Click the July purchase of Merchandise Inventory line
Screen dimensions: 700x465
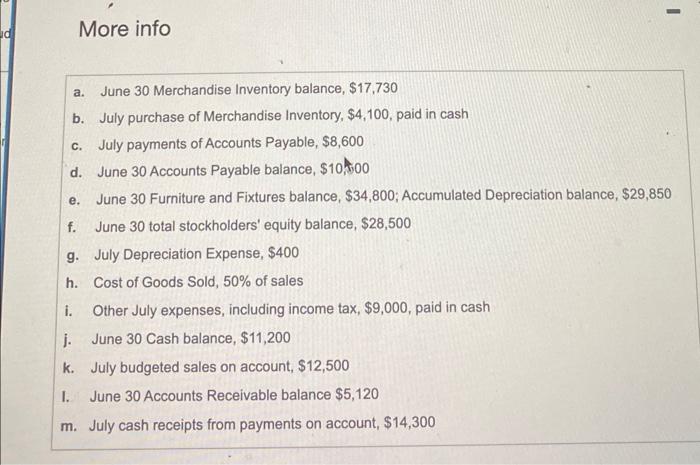click(283, 114)
